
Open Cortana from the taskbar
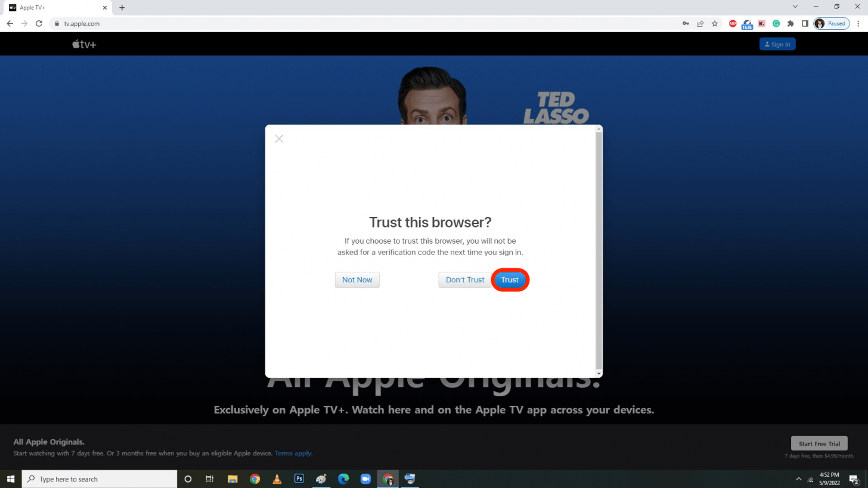pos(188,479)
